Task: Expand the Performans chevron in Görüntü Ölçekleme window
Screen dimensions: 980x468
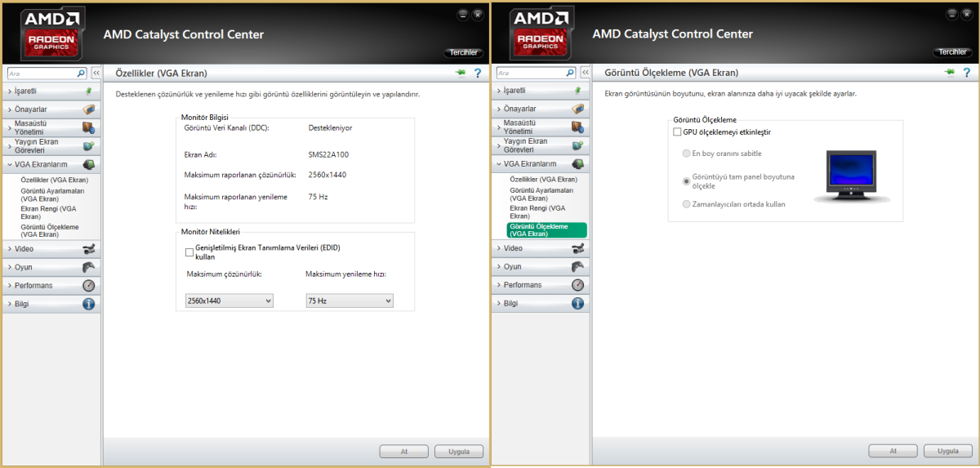Action: (x=498, y=285)
